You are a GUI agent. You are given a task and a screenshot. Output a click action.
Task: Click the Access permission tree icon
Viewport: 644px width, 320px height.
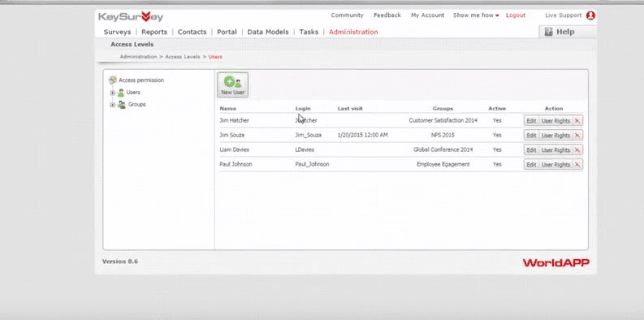tap(112, 80)
